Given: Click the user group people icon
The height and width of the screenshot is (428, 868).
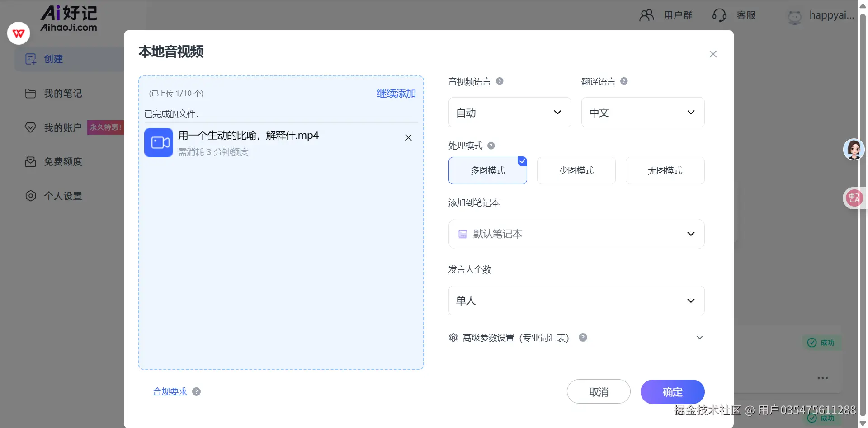Looking at the screenshot, I should click(646, 15).
